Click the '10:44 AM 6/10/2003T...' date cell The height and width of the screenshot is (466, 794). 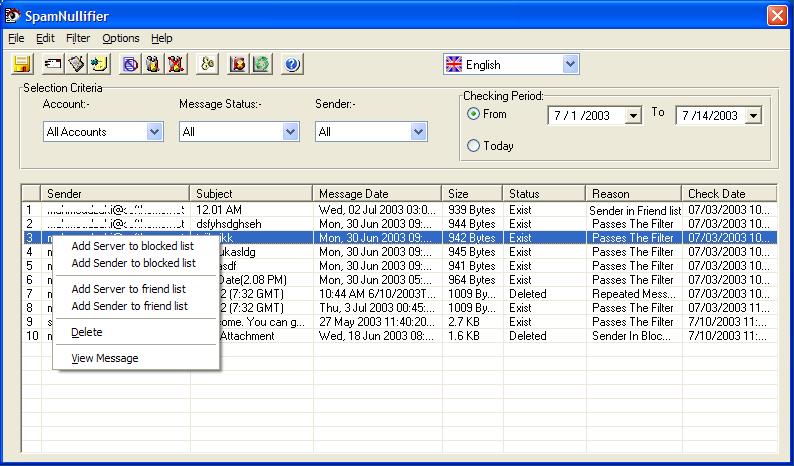pos(377,294)
